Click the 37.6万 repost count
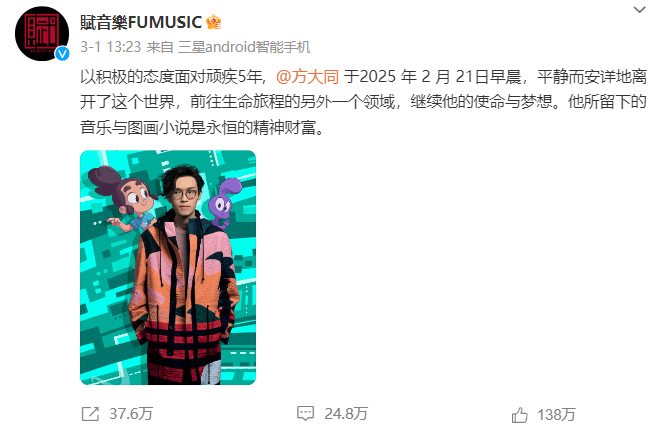 click(x=131, y=414)
